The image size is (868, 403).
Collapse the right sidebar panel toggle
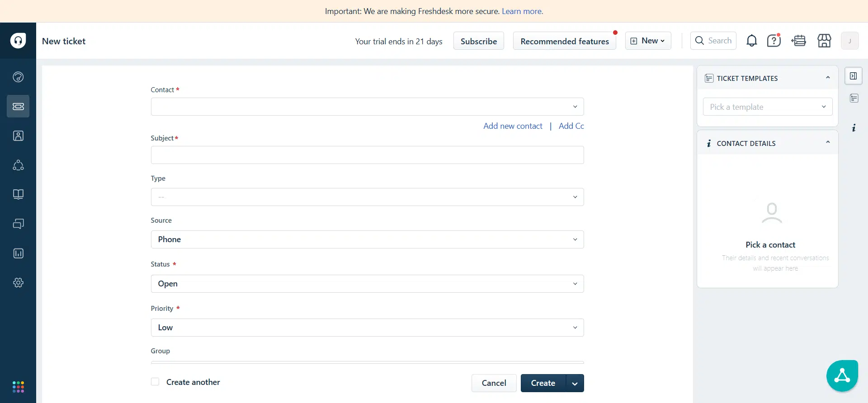click(x=853, y=76)
